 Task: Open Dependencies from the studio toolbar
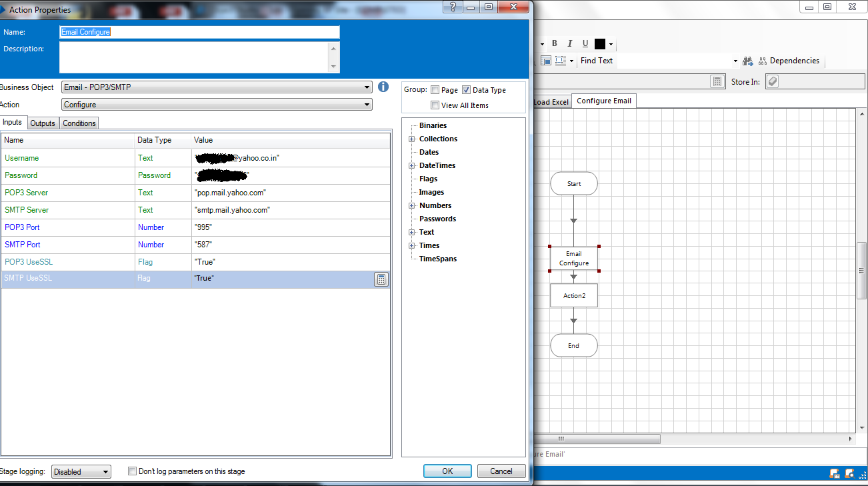(789, 61)
